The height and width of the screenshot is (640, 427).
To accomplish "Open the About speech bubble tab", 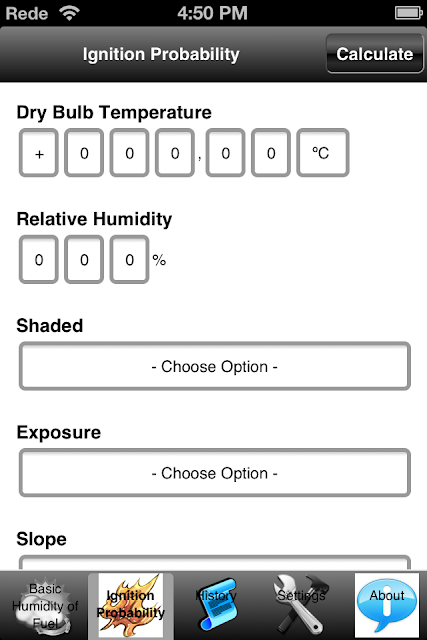I will (387, 606).
